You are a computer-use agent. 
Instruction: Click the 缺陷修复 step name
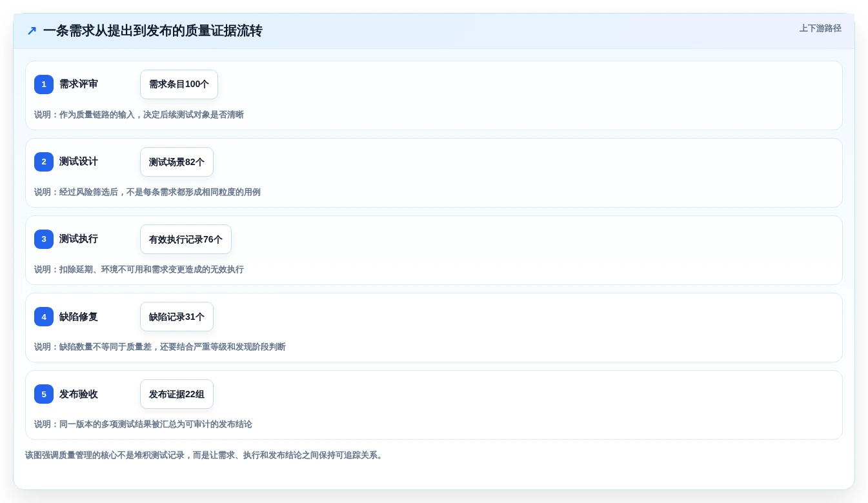79,317
